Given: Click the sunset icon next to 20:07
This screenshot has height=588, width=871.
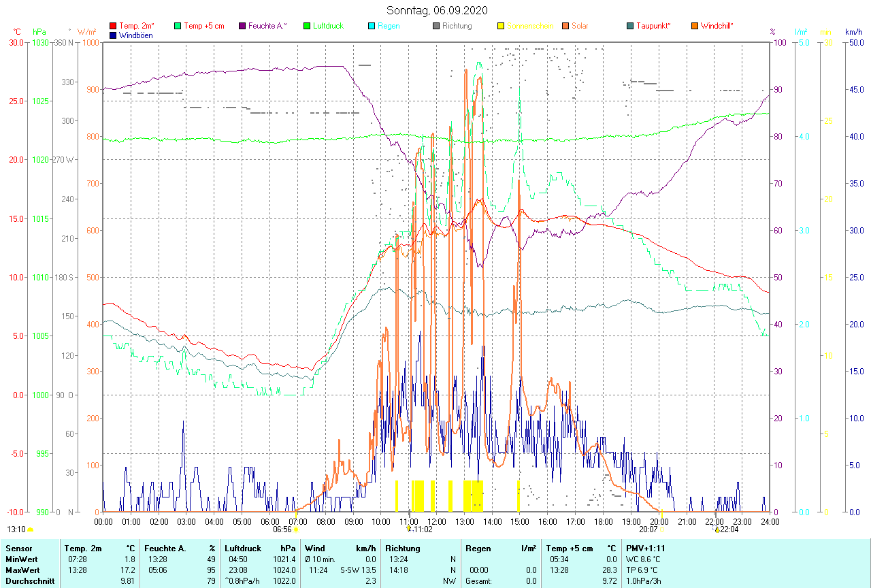Looking at the screenshot, I should pos(661,529).
